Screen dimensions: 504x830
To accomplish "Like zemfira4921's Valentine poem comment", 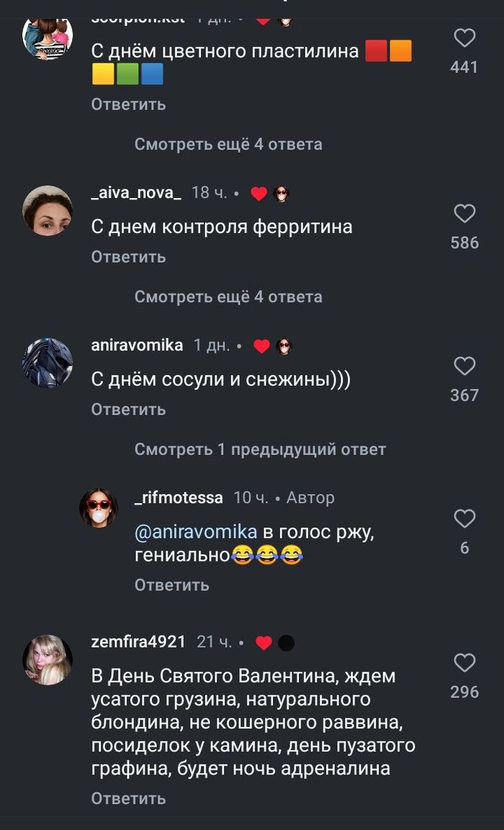I will [x=464, y=663].
